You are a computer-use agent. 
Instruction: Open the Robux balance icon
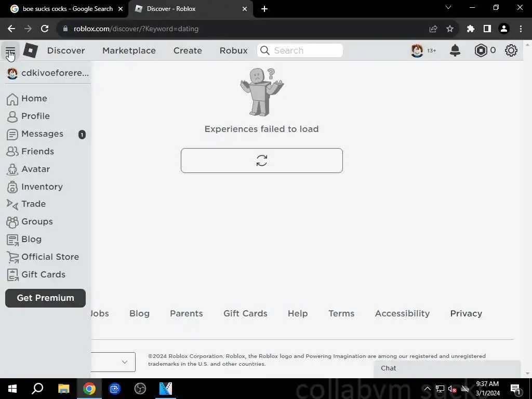pyautogui.click(x=481, y=50)
